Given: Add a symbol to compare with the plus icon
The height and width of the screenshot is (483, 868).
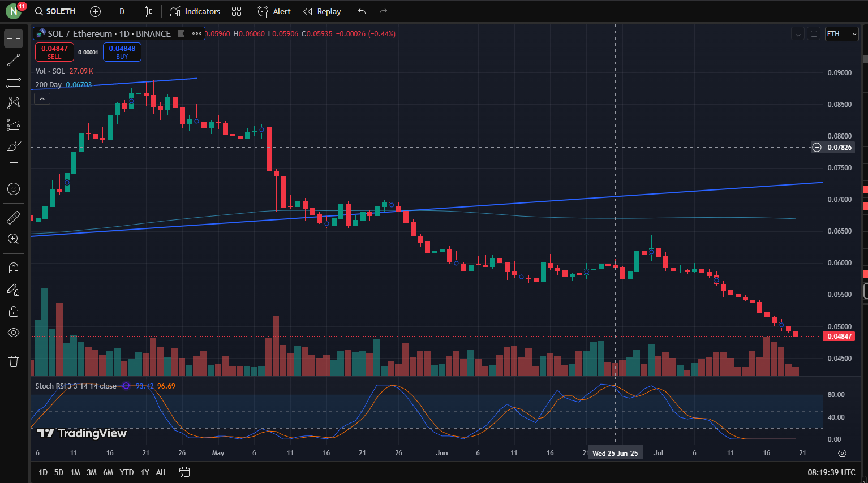Looking at the screenshot, I should 96,11.
